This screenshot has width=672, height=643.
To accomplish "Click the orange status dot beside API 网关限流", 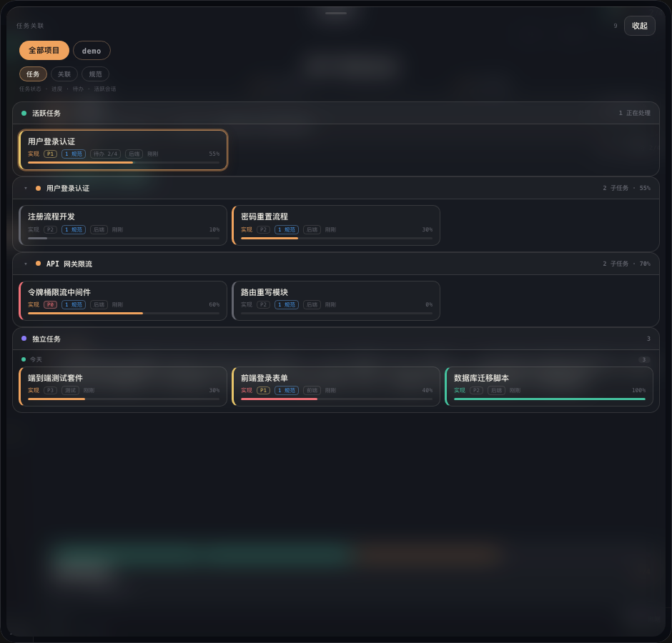I will coord(38,264).
